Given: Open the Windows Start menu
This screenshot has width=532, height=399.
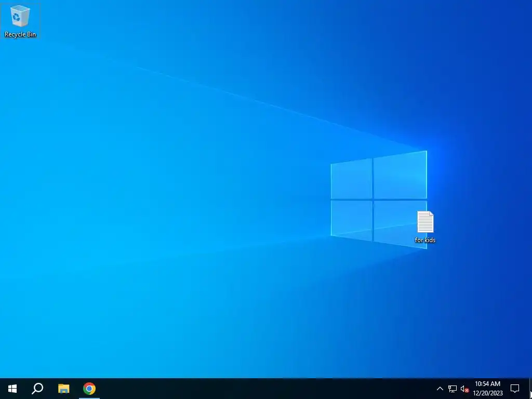Looking at the screenshot, I should point(12,389).
